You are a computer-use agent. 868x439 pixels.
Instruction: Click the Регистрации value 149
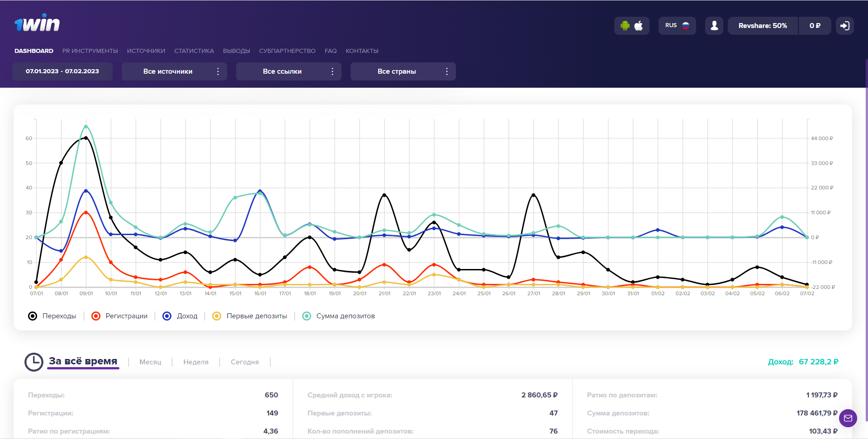[272, 413]
